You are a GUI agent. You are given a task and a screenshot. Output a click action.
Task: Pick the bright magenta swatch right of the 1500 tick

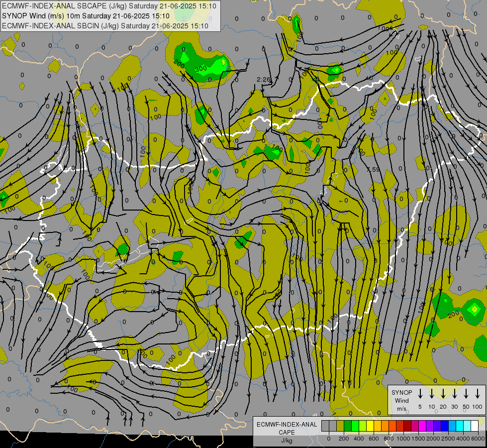[423, 426]
